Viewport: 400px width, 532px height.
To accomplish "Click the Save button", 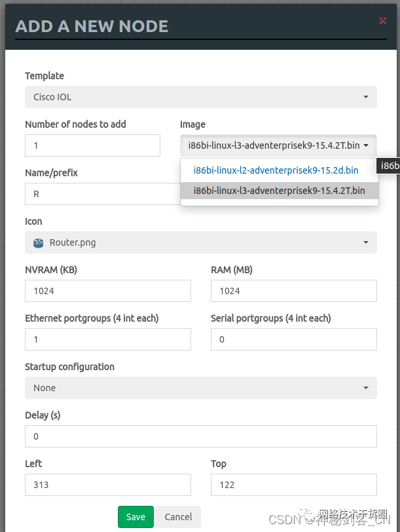I will tap(136, 516).
